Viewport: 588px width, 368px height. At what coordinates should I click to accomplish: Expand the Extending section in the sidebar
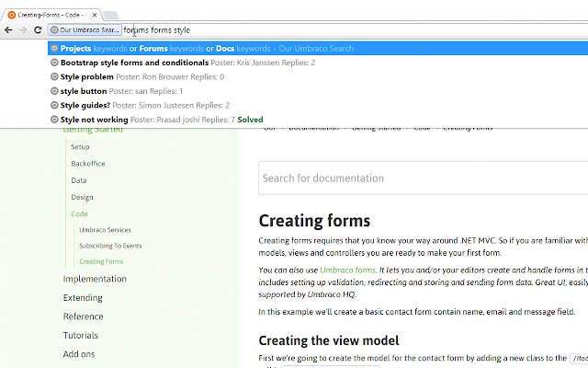pyautogui.click(x=83, y=298)
